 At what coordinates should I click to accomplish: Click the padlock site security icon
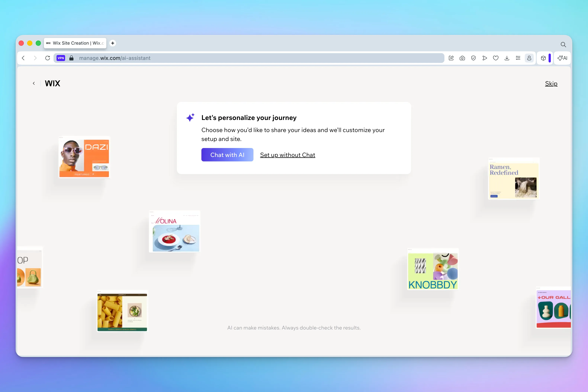point(71,58)
